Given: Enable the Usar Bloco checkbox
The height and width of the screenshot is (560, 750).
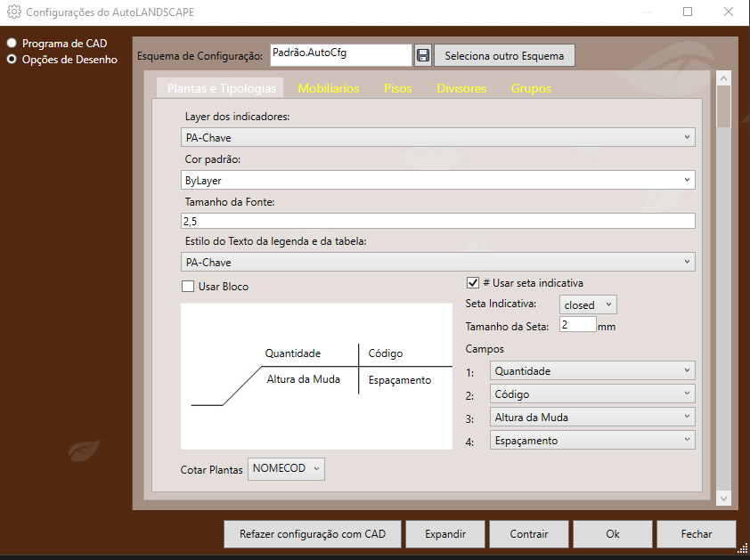Looking at the screenshot, I should pos(188,287).
